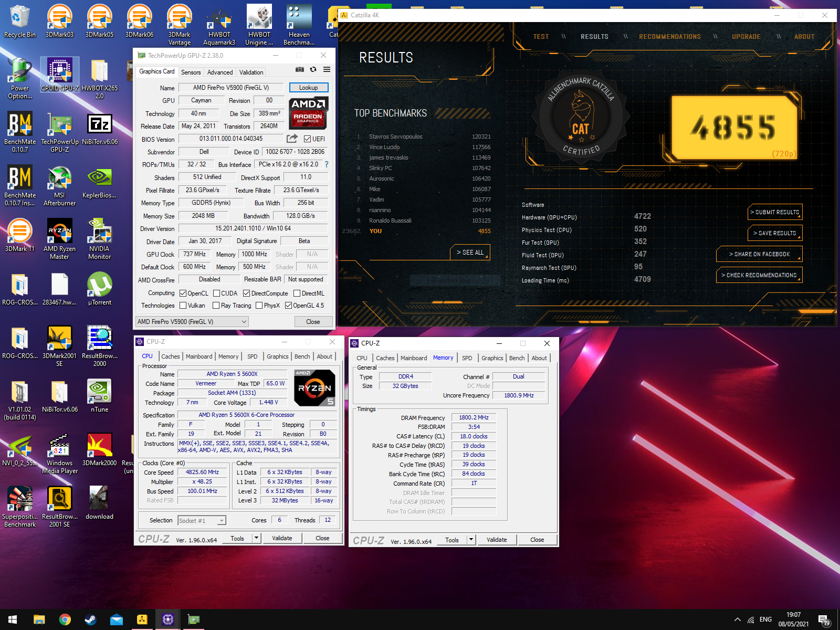Launch HWBOT Aquamark3 shortcut

click(219, 25)
